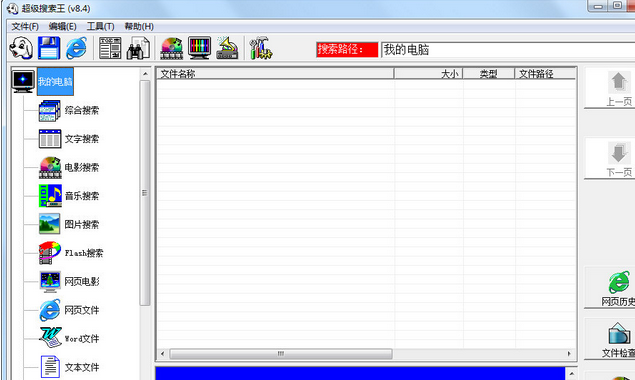Choose Flash搜索 from the sidebar
The image size is (635, 380).
click(84, 253)
